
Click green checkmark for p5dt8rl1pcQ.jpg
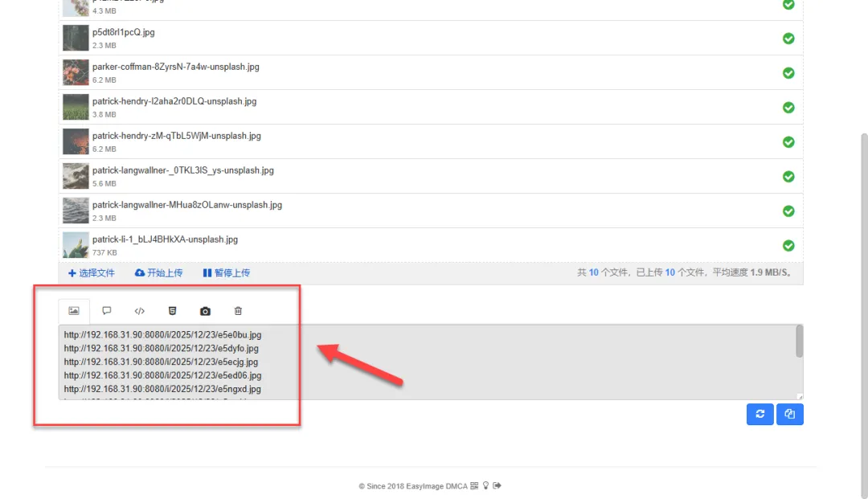(788, 39)
